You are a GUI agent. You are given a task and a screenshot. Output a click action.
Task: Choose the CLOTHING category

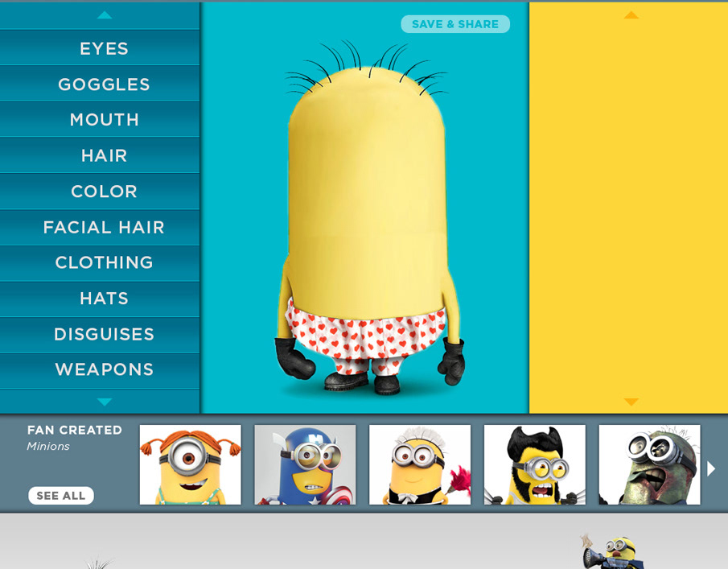click(100, 263)
